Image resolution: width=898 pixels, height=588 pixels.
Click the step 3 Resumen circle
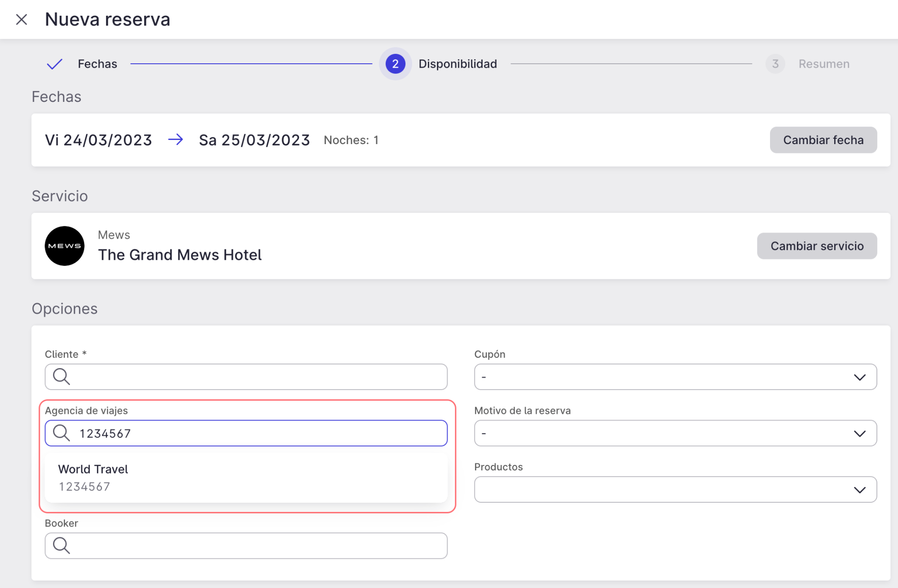[775, 64]
